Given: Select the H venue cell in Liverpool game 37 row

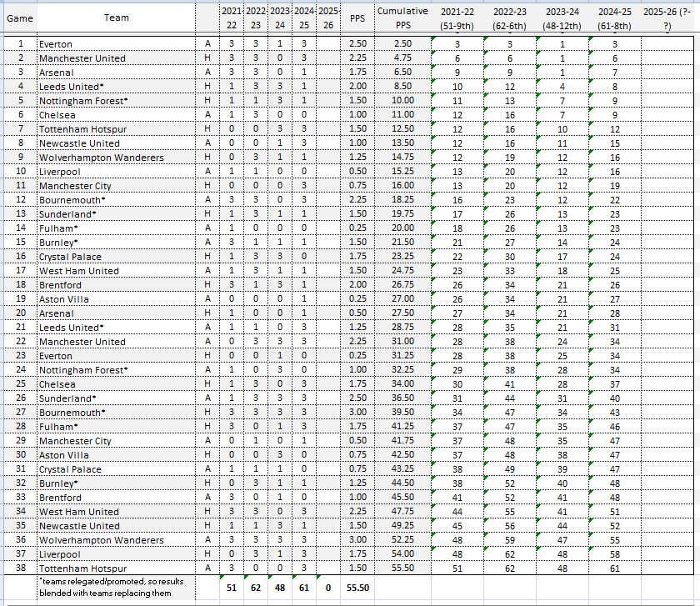Looking at the screenshot, I should (207, 553).
